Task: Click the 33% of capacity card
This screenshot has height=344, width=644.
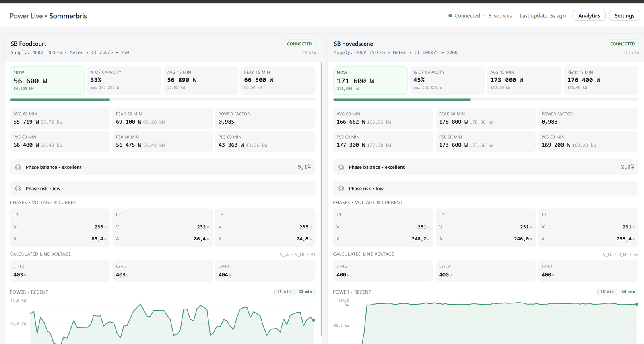Action: coord(124,81)
